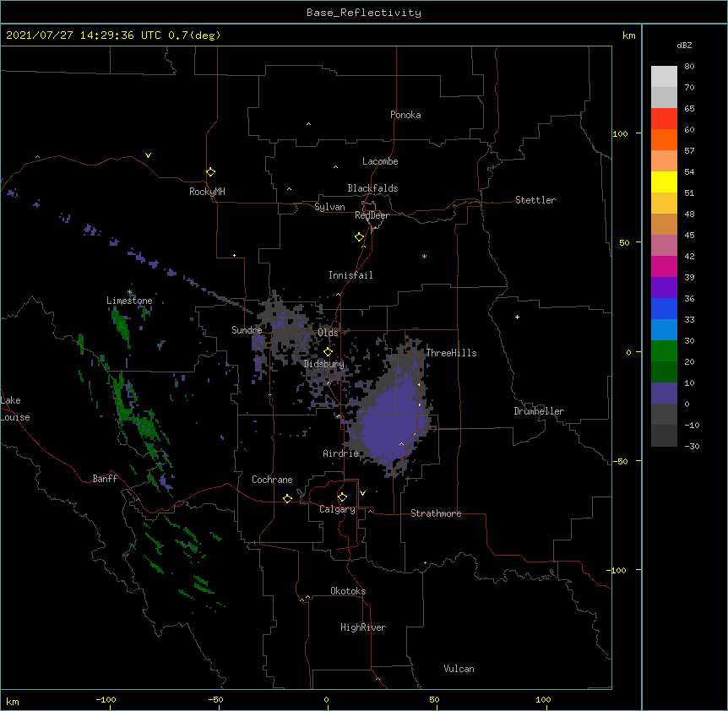
Task: Click the Sundre town label
Action: coord(247,330)
